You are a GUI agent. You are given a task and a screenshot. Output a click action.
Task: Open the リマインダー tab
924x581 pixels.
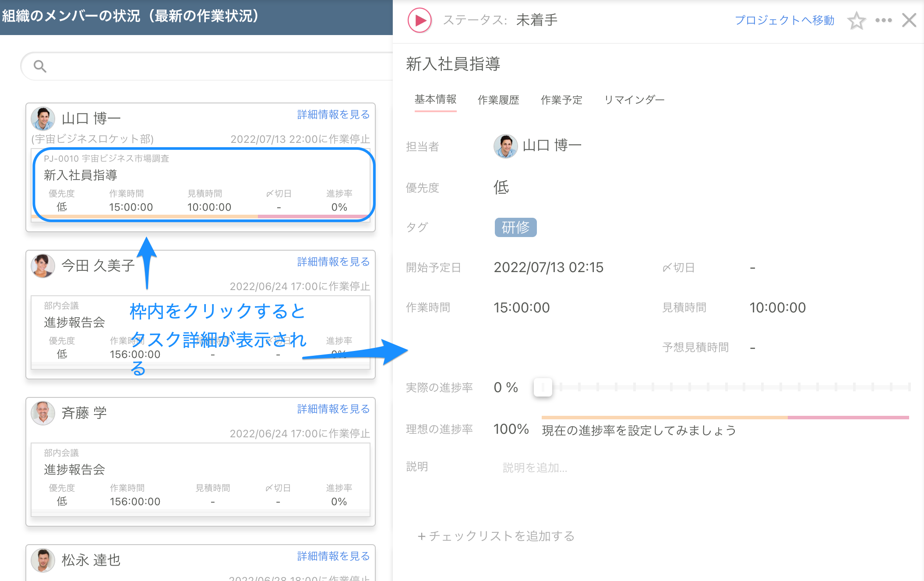(634, 100)
